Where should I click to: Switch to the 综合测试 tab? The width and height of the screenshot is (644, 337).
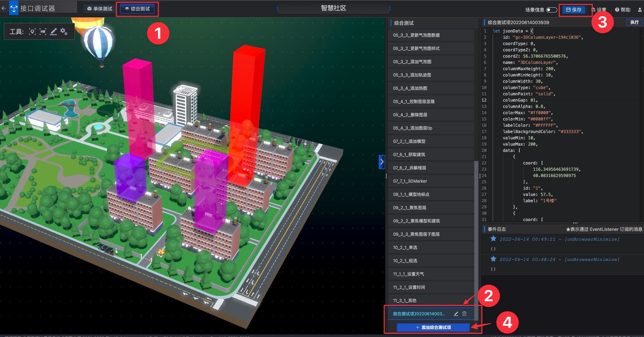click(x=137, y=9)
